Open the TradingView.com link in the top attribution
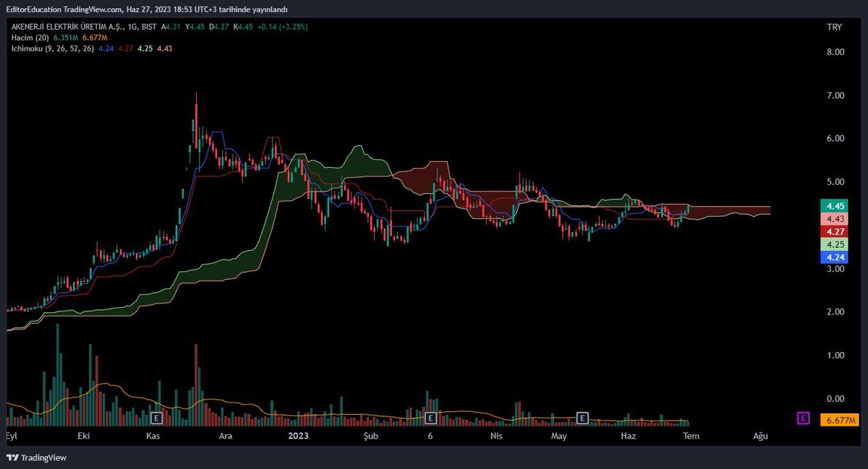The image size is (868, 469). pos(95,10)
